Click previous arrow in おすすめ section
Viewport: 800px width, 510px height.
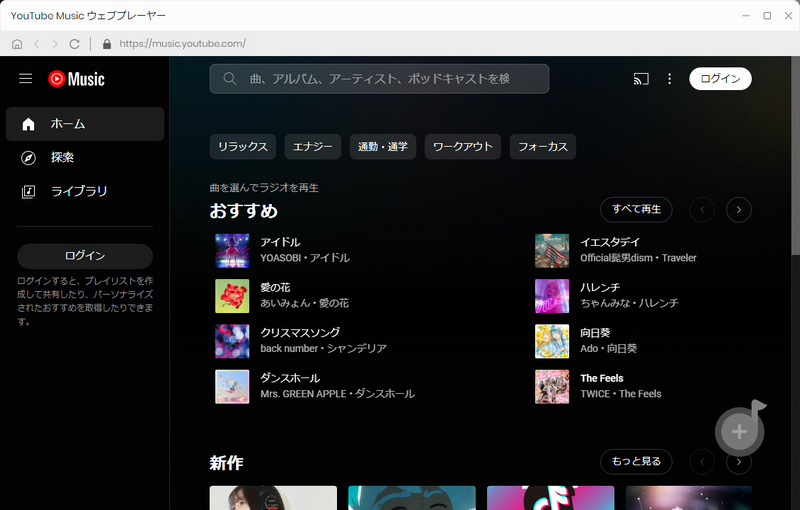point(702,210)
